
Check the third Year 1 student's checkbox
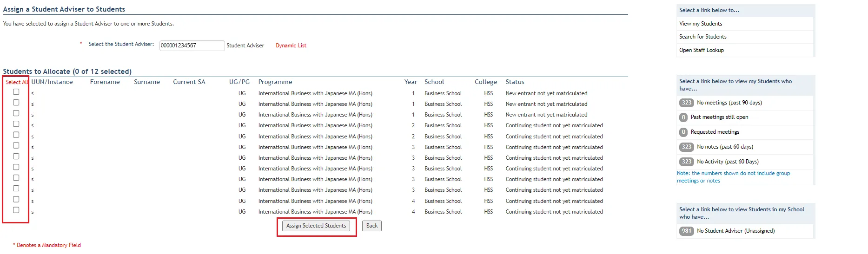coord(16,113)
